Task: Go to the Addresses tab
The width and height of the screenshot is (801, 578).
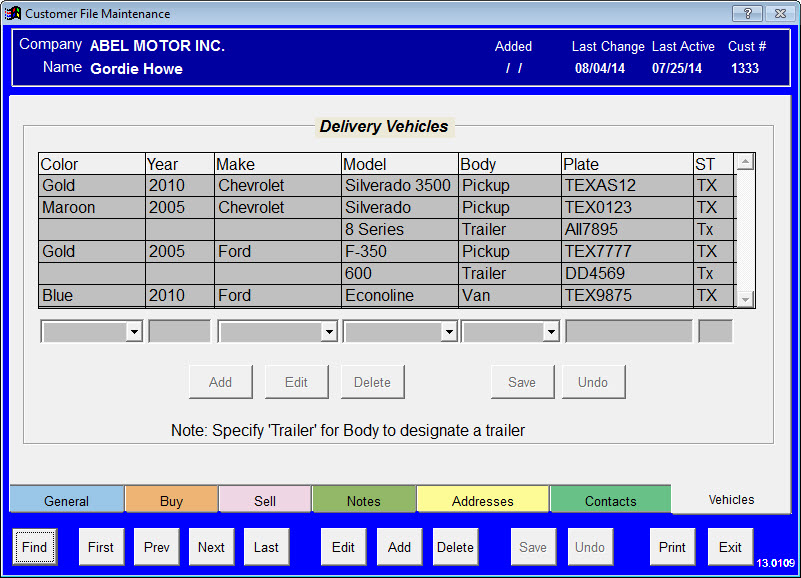Action: click(483, 500)
